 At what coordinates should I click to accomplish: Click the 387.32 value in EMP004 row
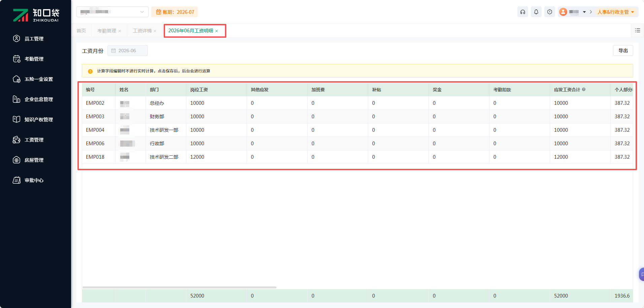pos(622,130)
